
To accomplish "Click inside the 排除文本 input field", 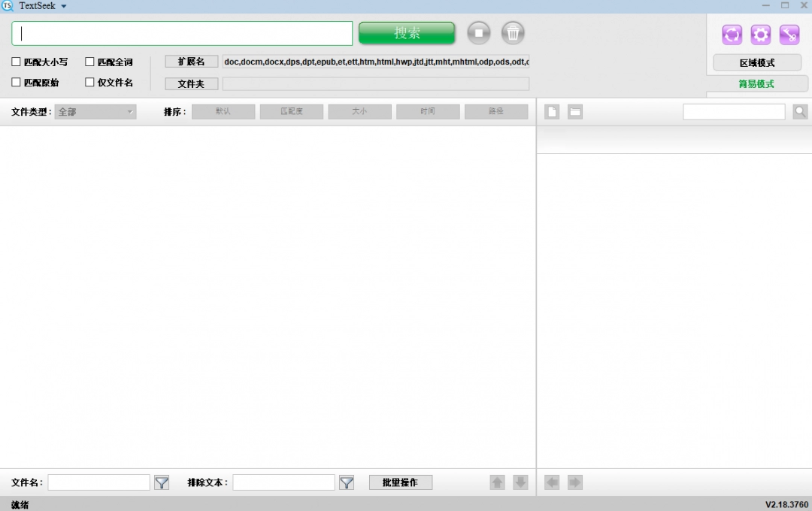I will click(283, 482).
